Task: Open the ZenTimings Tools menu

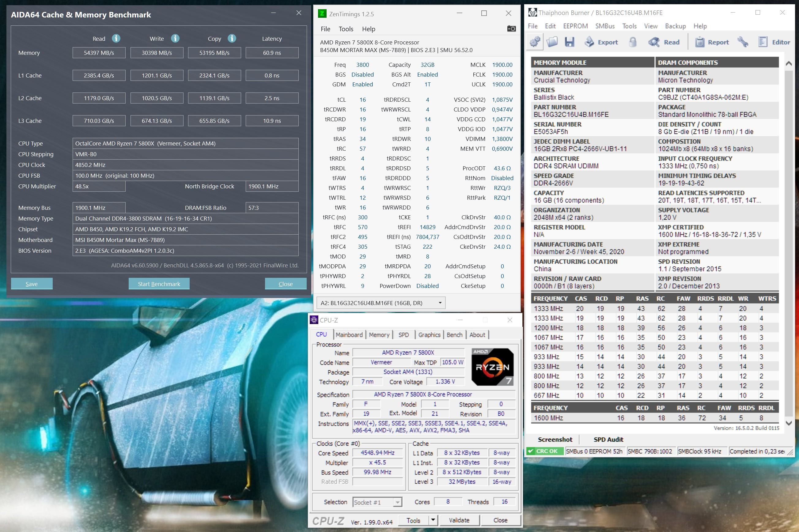Action: pyautogui.click(x=346, y=29)
